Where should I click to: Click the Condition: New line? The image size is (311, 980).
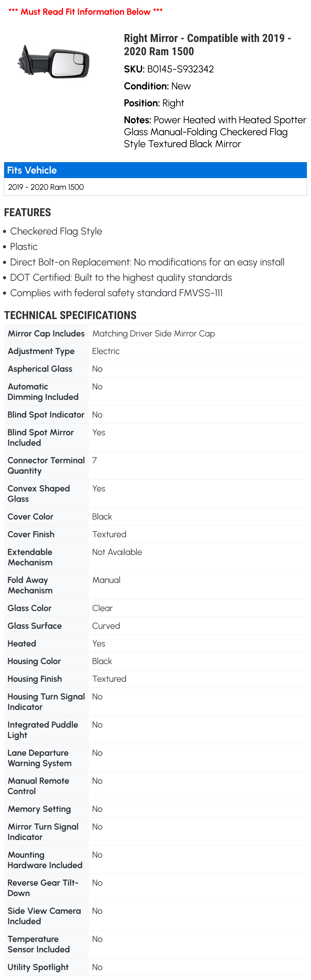pyautogui.click(x=157, y=86)
